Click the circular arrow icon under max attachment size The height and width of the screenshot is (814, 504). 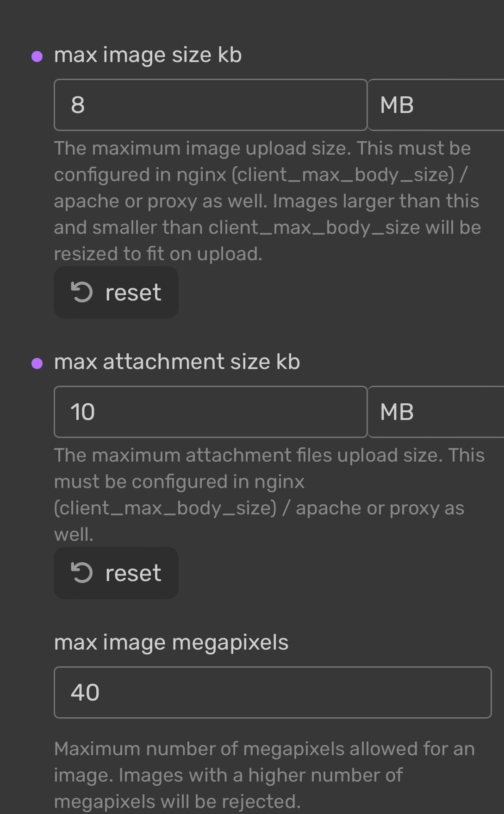pyautogui.click(x=82, y=573)
